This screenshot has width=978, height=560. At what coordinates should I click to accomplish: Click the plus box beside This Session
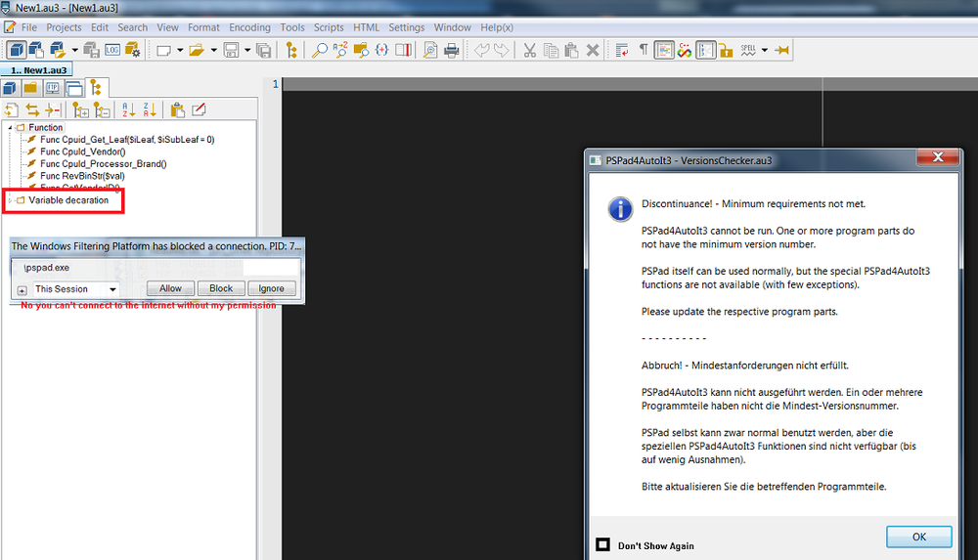(22, 290)
